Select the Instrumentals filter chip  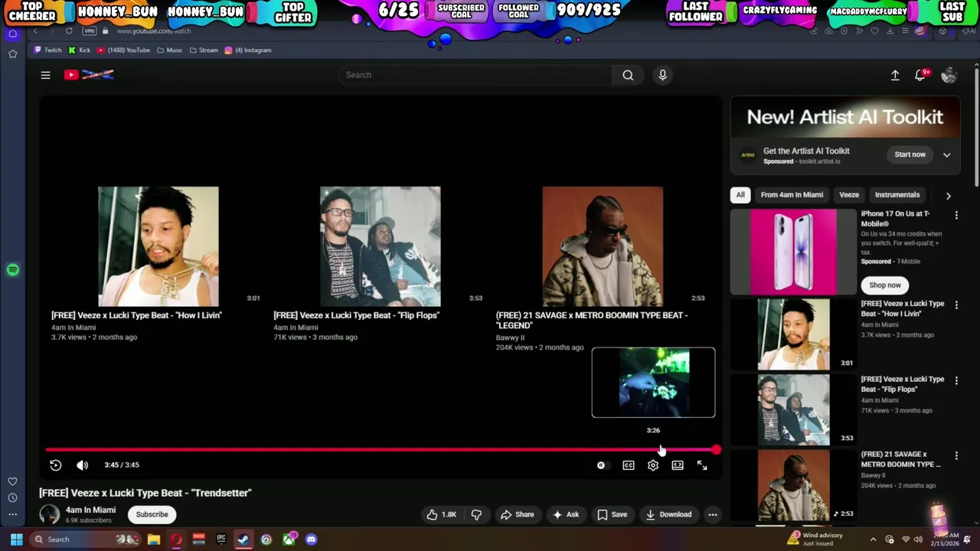[897, 195]
